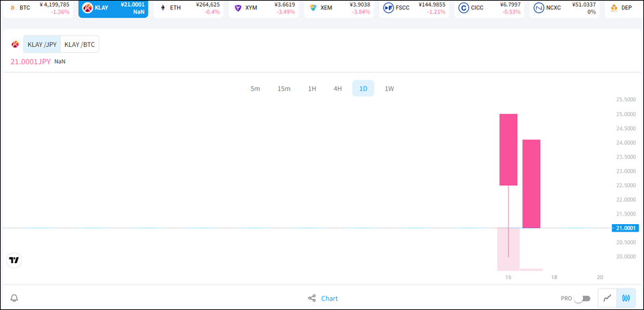Click the tallest pink candlestick on day 16

coord(508,150)
